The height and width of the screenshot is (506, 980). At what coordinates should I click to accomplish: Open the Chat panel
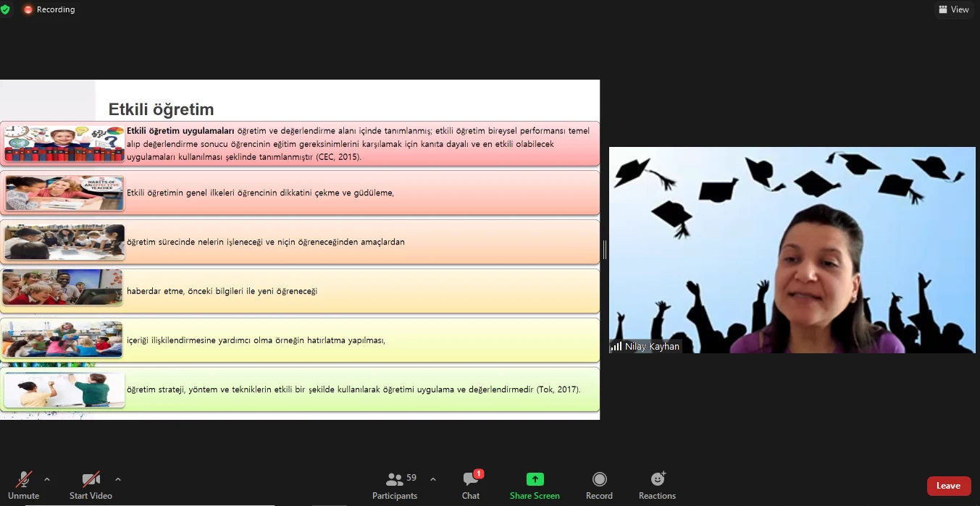coord(471,485)
